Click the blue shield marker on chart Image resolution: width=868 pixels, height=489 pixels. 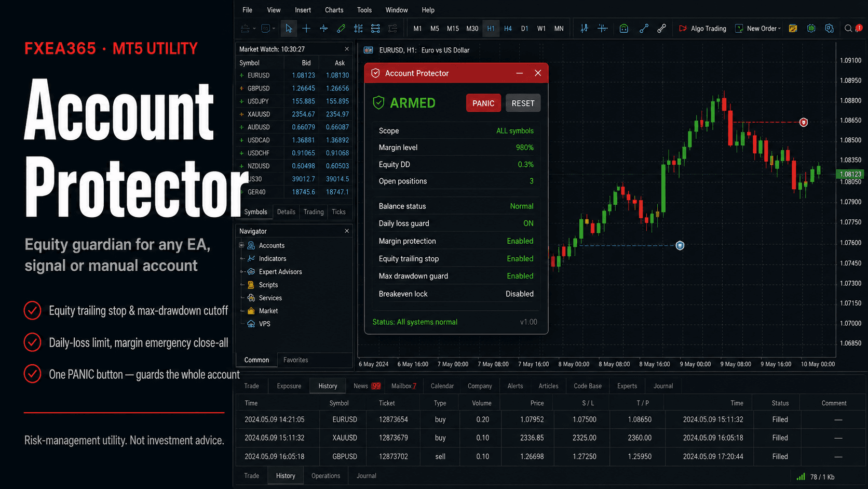680,245
